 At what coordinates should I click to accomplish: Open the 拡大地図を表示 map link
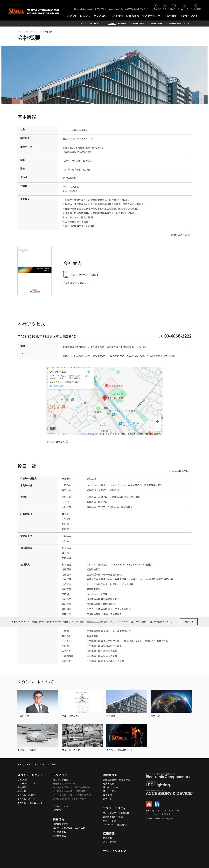point(57,387)
